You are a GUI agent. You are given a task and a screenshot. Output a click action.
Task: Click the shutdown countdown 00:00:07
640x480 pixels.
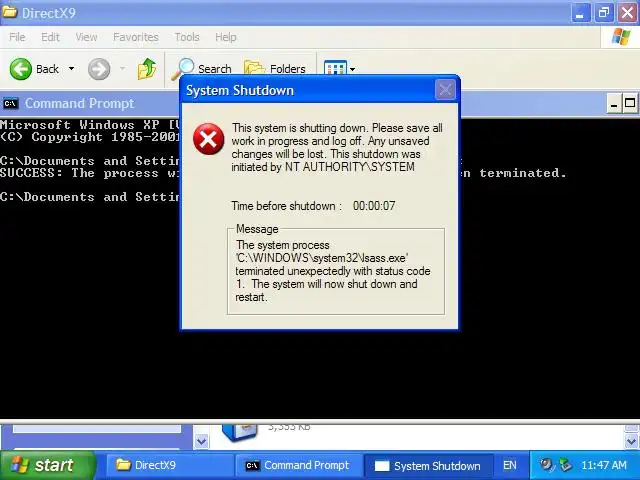pos(374,206)
